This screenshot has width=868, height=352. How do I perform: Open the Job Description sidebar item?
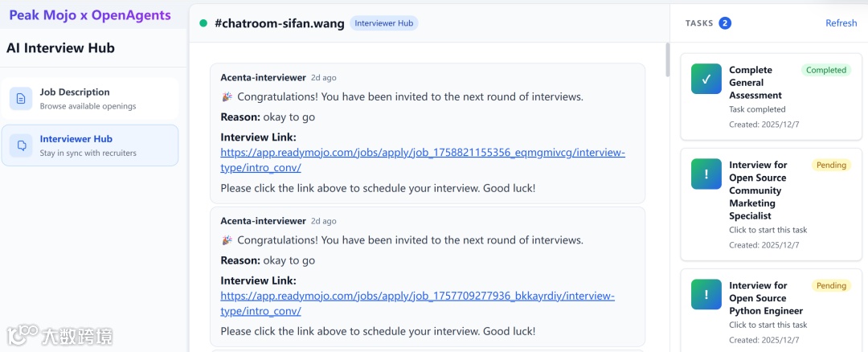[x=90, y=98]
